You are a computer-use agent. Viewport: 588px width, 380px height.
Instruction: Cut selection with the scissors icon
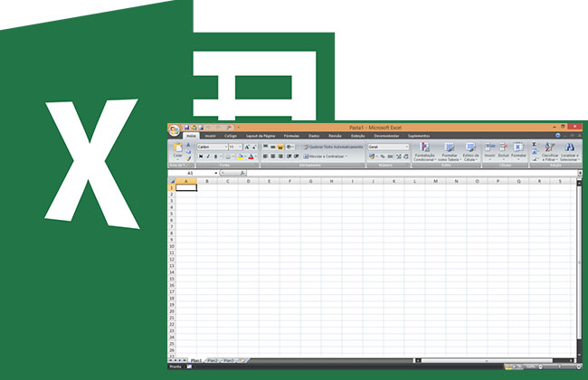(188, 145)
